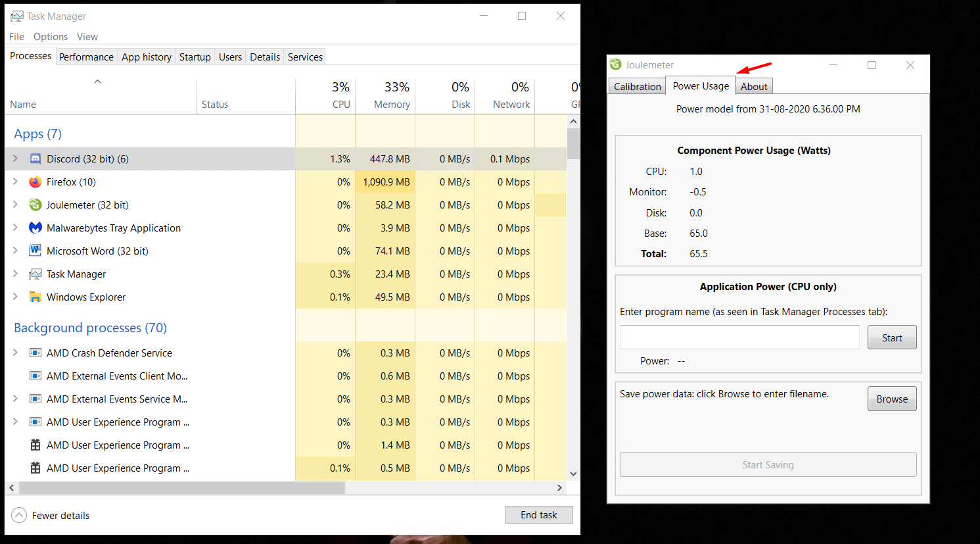Click the vertical scrollbar up arrow
The image size is (980, 544).
(573, 122)
